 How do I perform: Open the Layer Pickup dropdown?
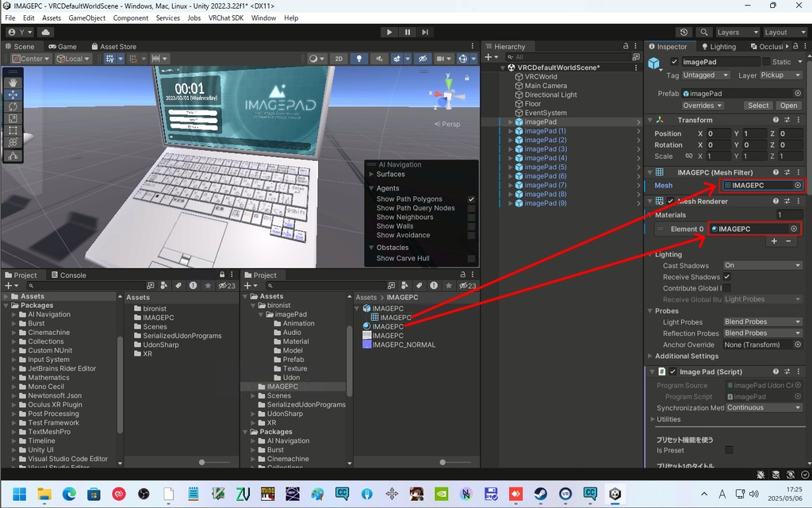click(x=780, y=75)
